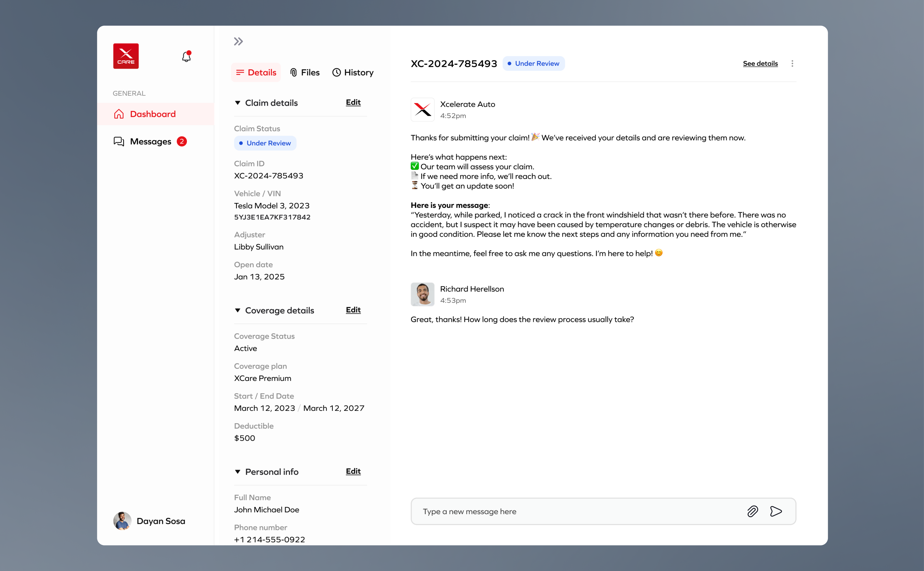Click the sender name Richard Herellson

click(x=472, y=289)
